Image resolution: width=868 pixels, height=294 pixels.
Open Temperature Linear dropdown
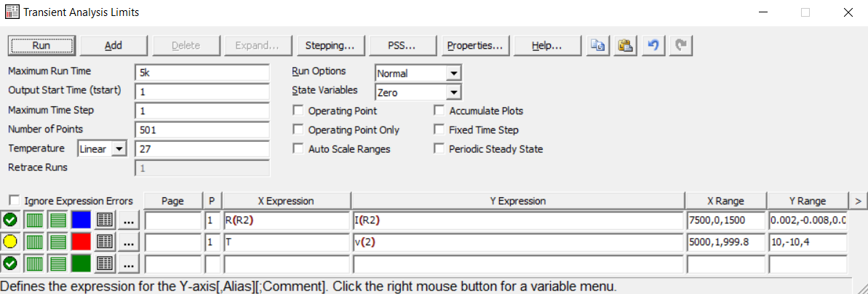pos(119,149)
